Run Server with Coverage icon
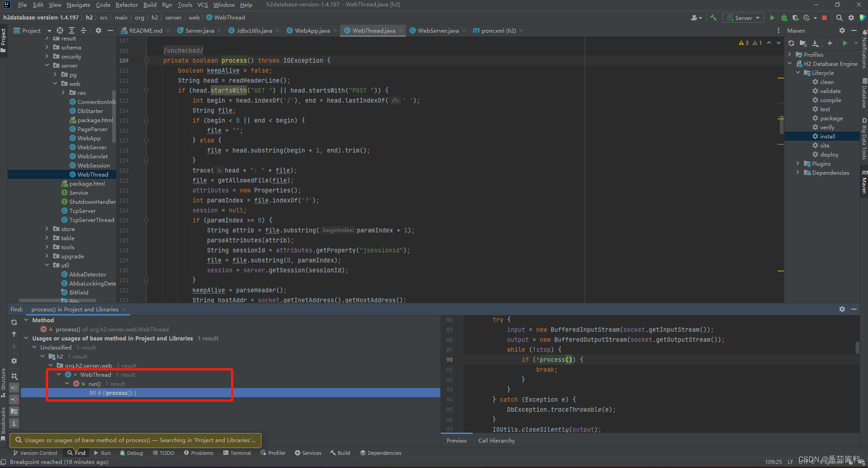The image size is (868, 468). coord(795,18)
